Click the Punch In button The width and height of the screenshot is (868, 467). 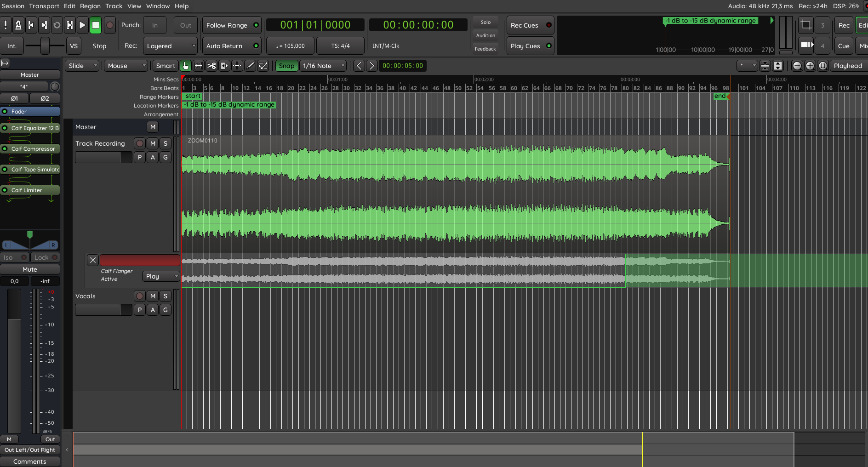point(155,25)
